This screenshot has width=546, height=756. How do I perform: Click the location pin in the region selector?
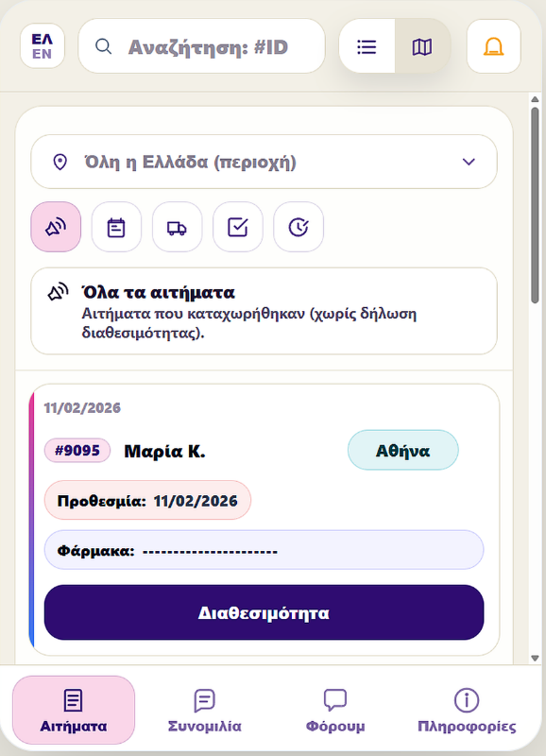[59, 162]
